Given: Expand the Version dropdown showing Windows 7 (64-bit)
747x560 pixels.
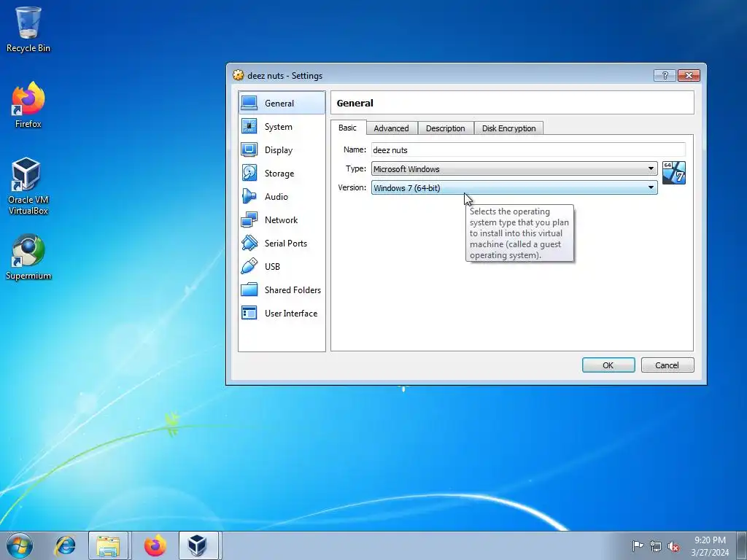Looking at the screenshot, I should (514, 187).
